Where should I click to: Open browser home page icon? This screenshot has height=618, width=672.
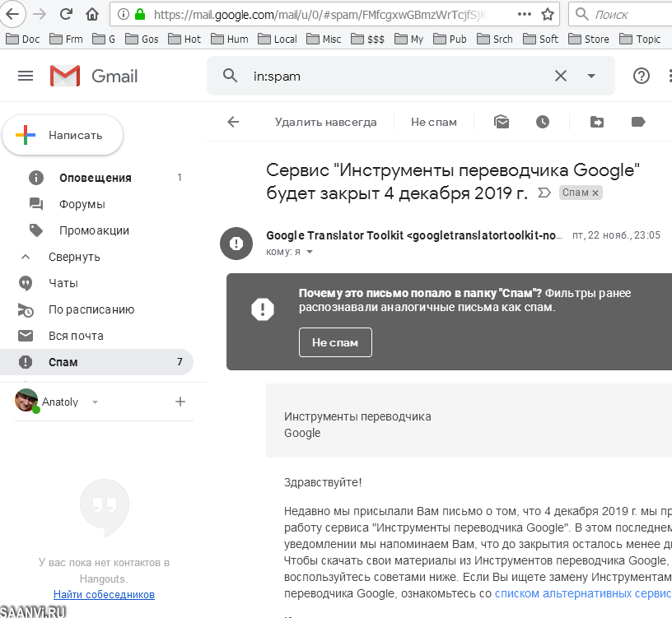91,14
